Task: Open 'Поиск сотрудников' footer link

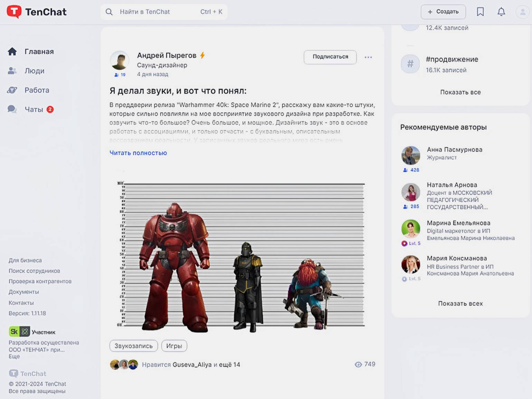Action: coord(34,271)
